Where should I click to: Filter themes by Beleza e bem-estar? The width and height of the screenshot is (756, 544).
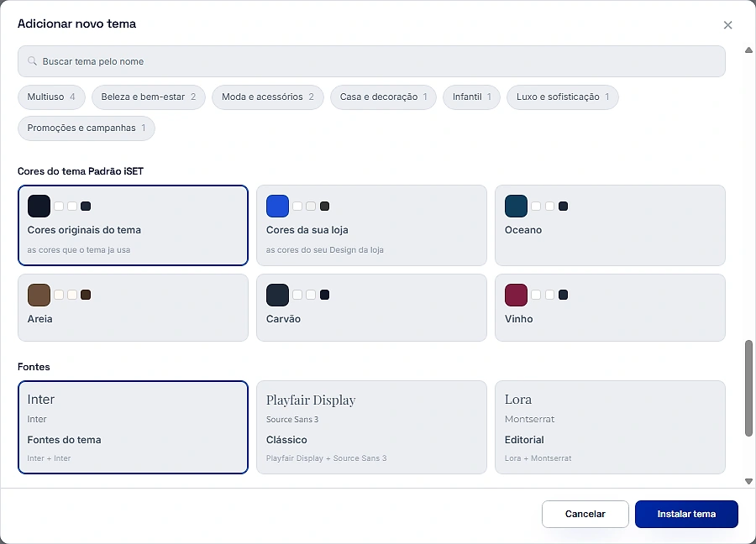pyautogui.click(x=149, y=97)
